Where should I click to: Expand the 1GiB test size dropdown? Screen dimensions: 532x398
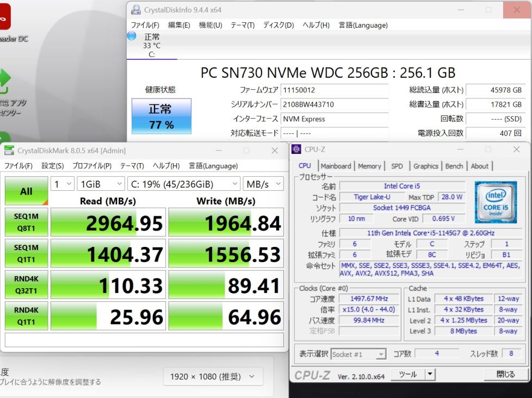[101, 184]
